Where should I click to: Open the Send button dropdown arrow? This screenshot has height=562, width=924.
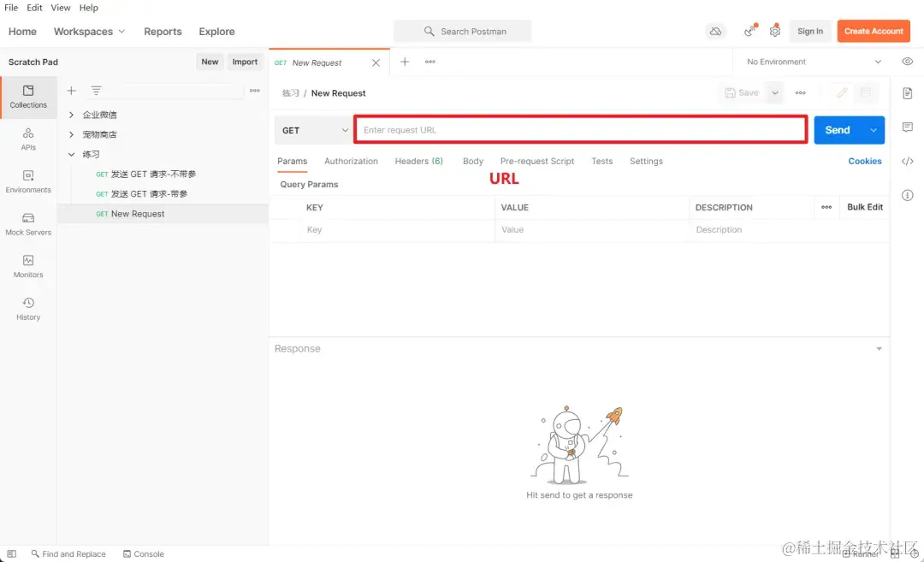coord(874,130)
